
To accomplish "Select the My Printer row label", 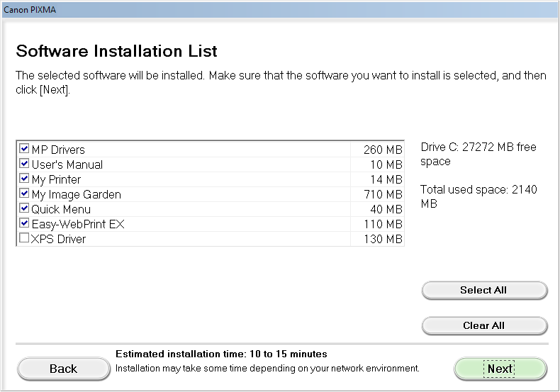I will pyautogui.click(x=56, y=179).
